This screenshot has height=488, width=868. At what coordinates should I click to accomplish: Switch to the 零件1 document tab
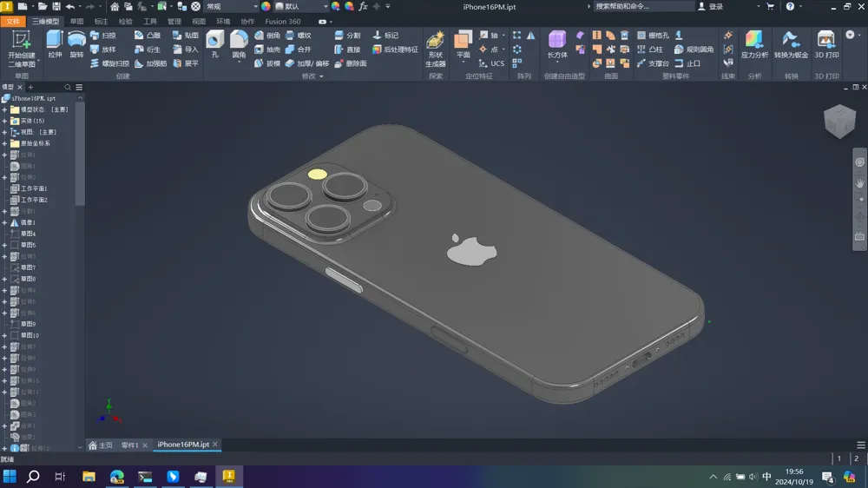point(129,445)
